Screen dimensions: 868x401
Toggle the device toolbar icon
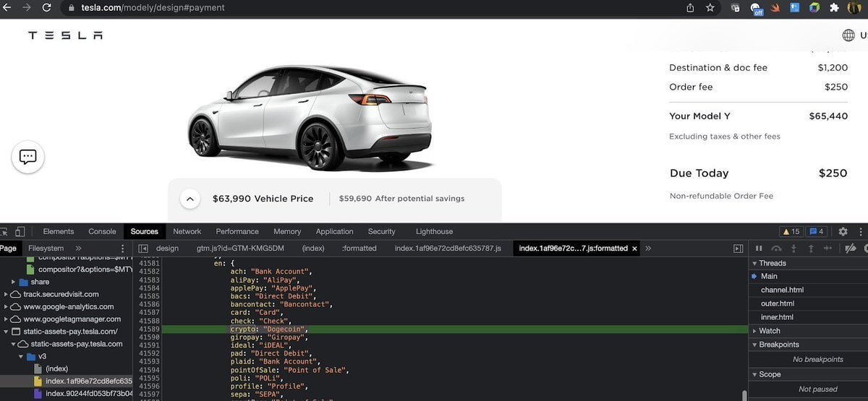(20, 232)
